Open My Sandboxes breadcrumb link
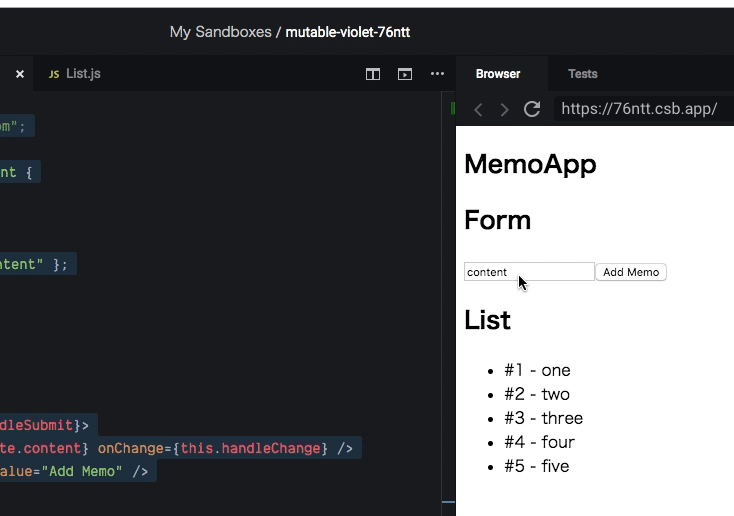Image resolution: width=734 pixels, height=516 pixels. tap(220, 32)
